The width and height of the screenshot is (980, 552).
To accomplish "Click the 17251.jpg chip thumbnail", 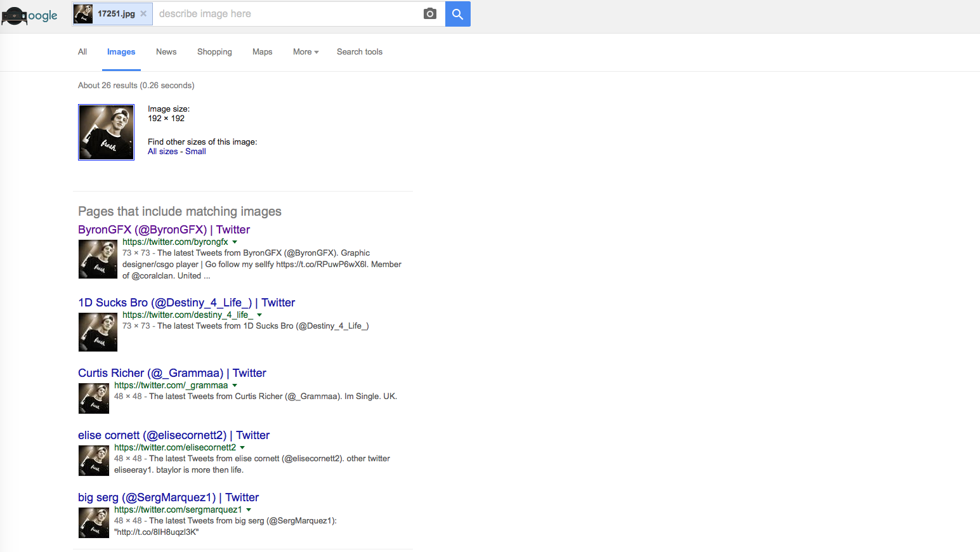I will [83, 14].
